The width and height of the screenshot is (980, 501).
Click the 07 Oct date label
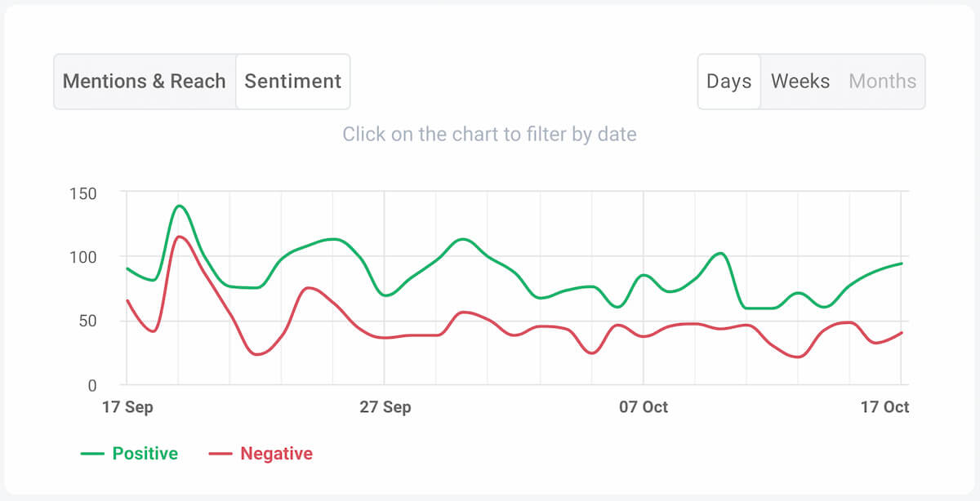644,407
